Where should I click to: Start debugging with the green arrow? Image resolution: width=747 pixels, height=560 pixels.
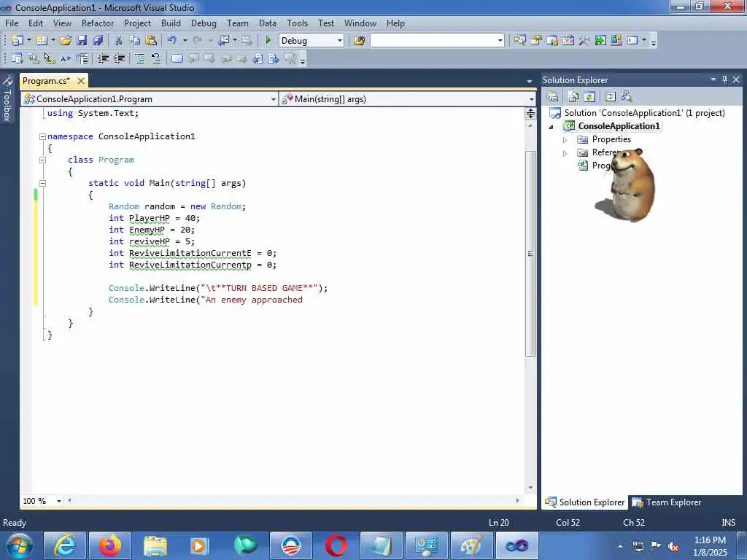click(268, 41)
